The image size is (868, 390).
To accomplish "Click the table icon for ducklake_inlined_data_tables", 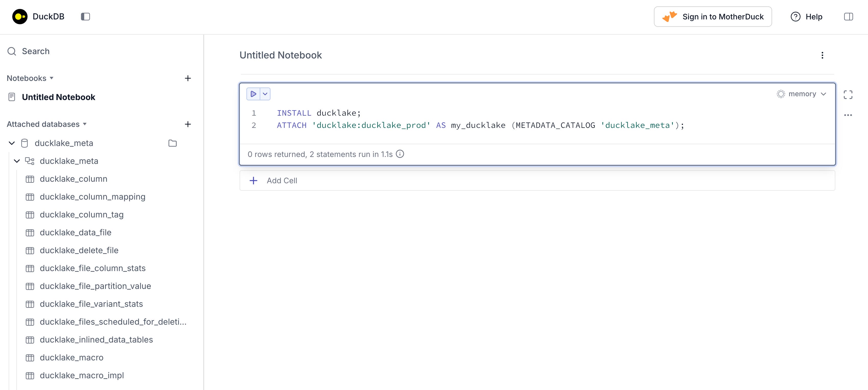I will [x=30, y=340].
